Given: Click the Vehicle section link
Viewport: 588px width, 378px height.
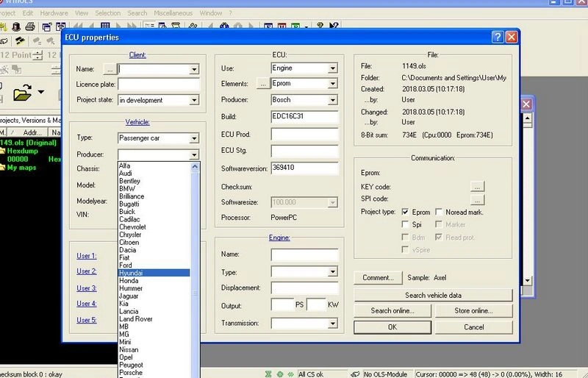Looking at the screenshot, I should point(137,122).
